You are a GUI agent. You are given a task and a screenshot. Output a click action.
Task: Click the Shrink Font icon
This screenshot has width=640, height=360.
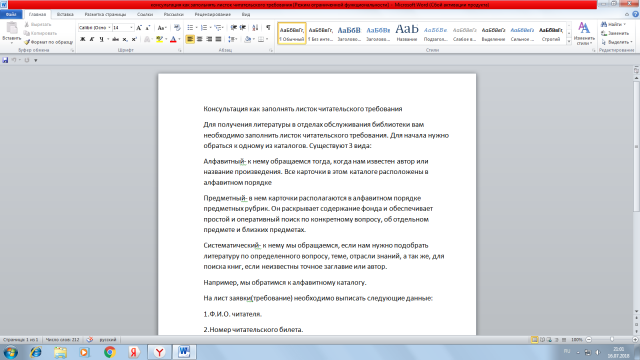click(x=148, y=28)
